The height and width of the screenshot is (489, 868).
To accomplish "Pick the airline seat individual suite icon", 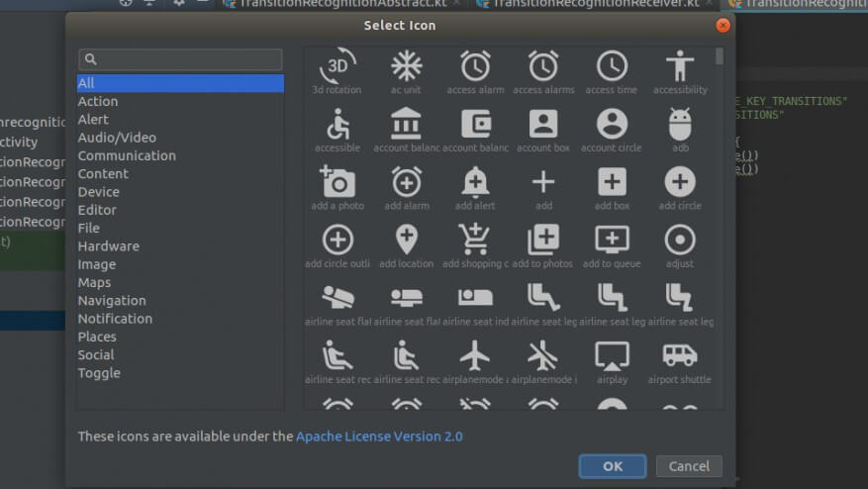I will [x=475, y=297].
